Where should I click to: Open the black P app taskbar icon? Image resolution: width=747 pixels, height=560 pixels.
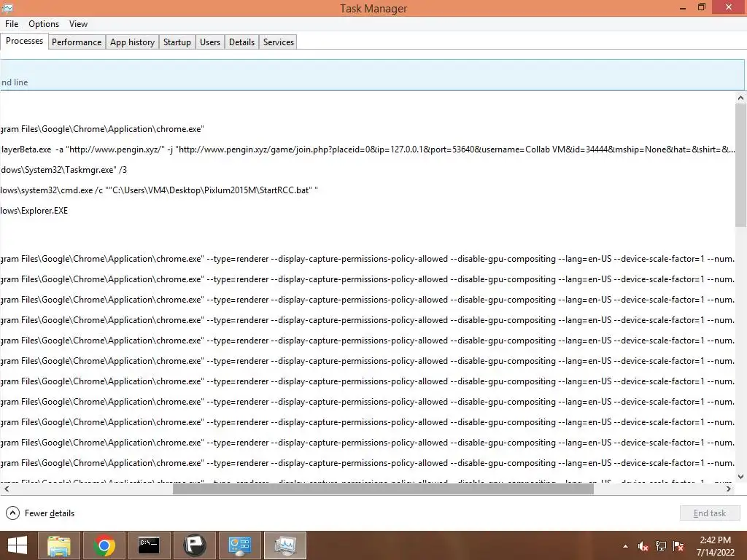pos(194,545)
